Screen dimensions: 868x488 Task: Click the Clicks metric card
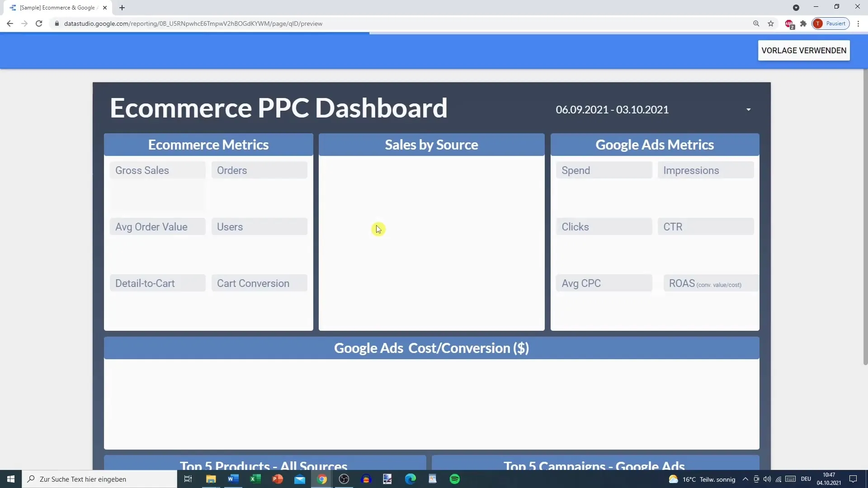(x=604, y=226)
